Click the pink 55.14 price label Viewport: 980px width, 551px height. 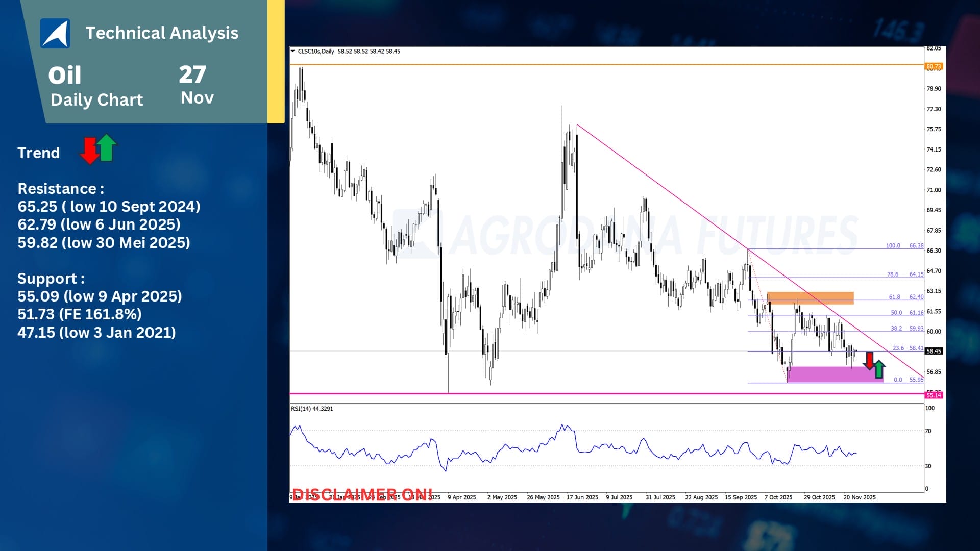(x=934, y=395)
